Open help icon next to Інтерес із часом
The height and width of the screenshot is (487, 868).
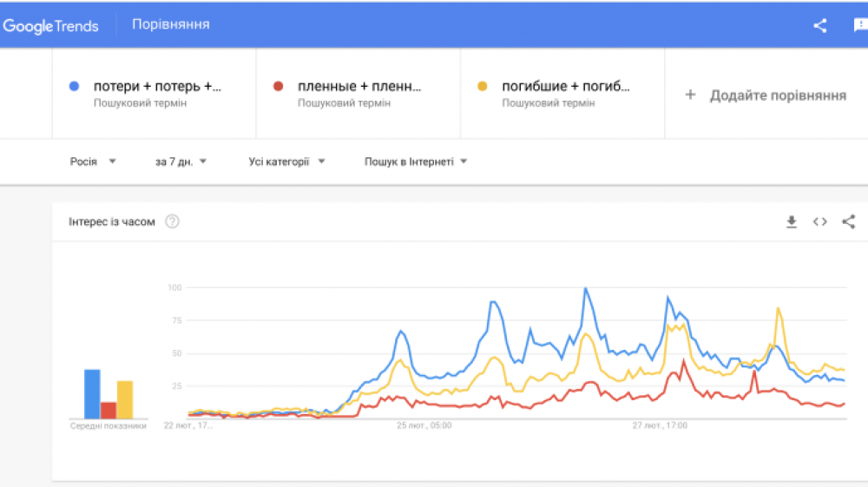(x=172, y=222)
